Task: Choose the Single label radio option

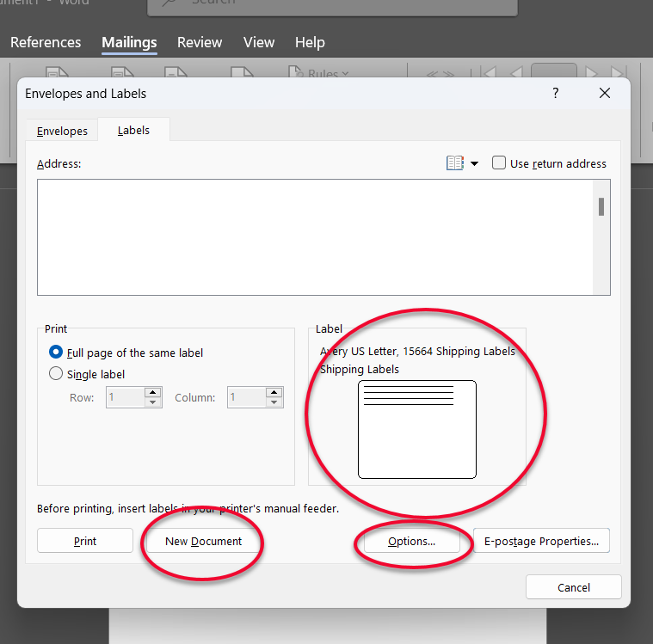Action: point(57,374)
